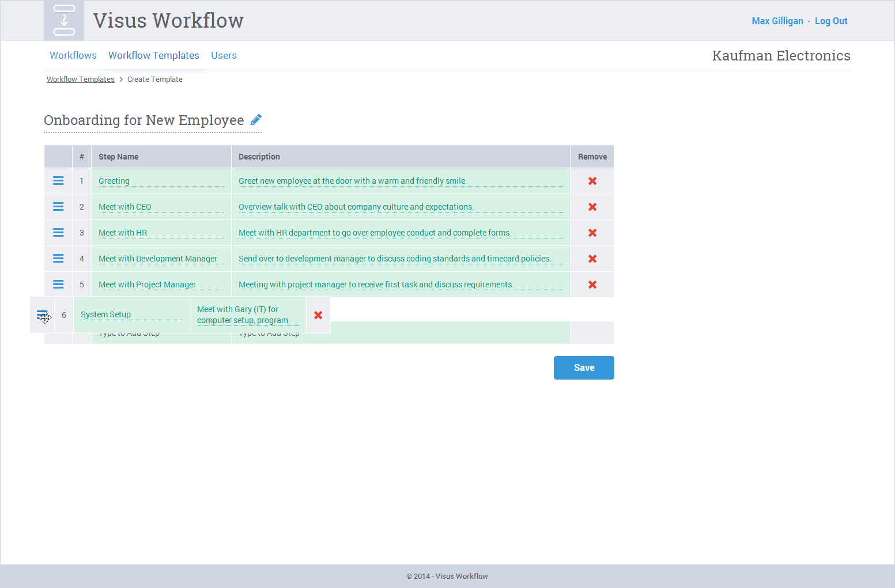Screen dimensions: 895x588
Task: Remove the Meet with CEO step
Action: [x=592, y=207]
